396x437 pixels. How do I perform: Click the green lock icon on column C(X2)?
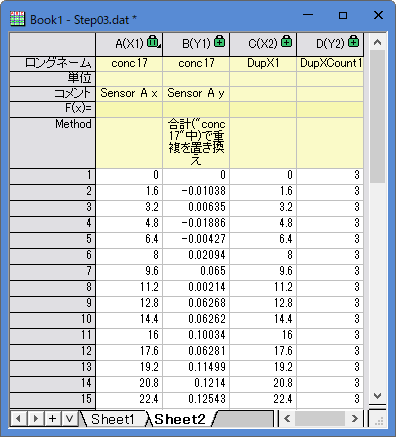286,41
